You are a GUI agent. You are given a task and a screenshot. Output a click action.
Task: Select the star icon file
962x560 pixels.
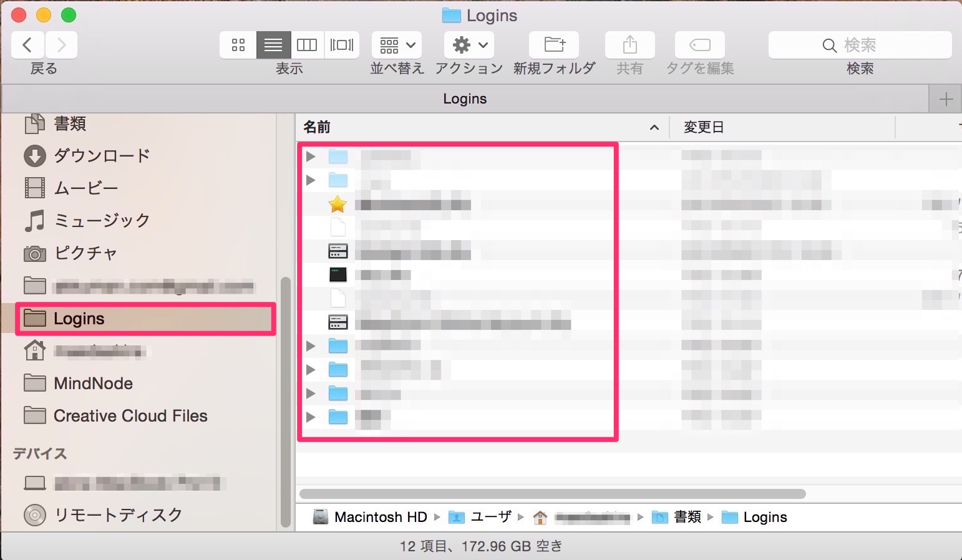[338, 204]
